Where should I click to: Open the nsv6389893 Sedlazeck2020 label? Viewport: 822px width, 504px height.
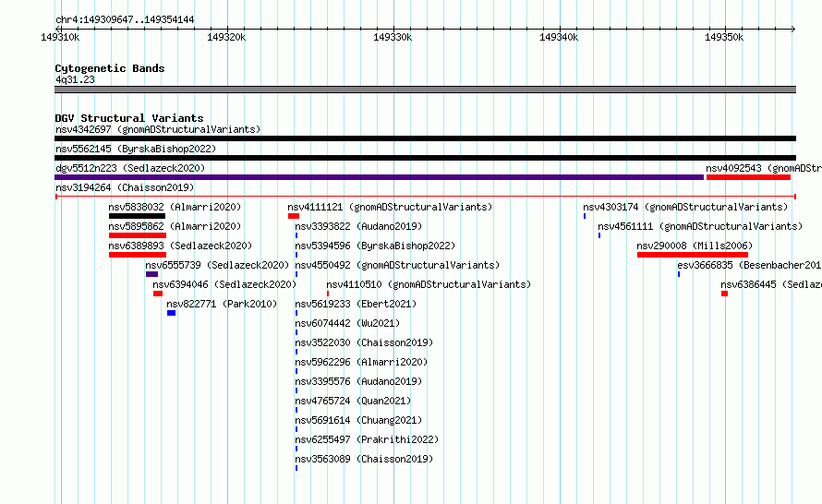[180, 246]
